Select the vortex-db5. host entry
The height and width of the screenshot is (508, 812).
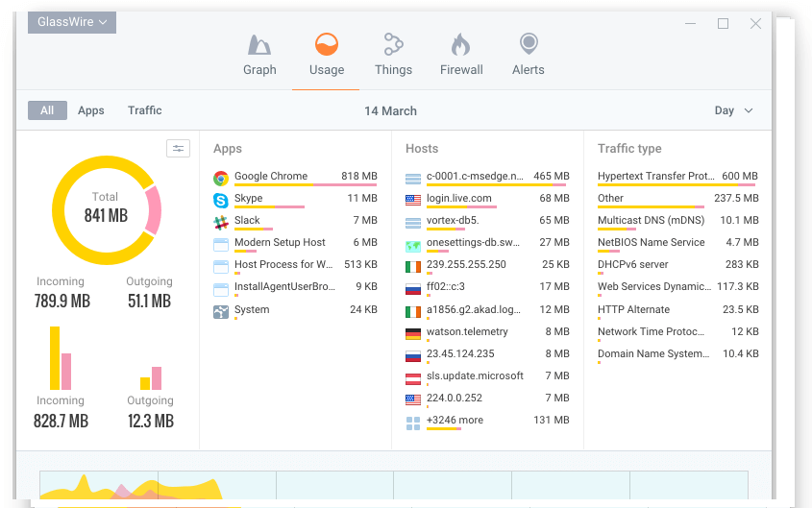[487, 222]
